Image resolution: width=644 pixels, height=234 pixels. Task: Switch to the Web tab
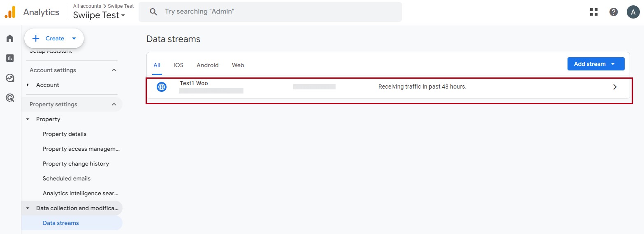[x=238, y=65]
